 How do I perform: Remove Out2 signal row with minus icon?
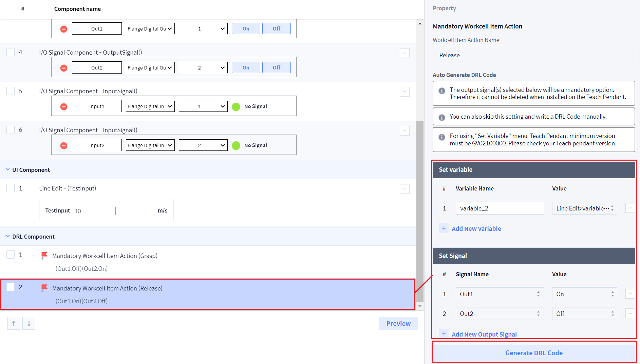[630, 314]
